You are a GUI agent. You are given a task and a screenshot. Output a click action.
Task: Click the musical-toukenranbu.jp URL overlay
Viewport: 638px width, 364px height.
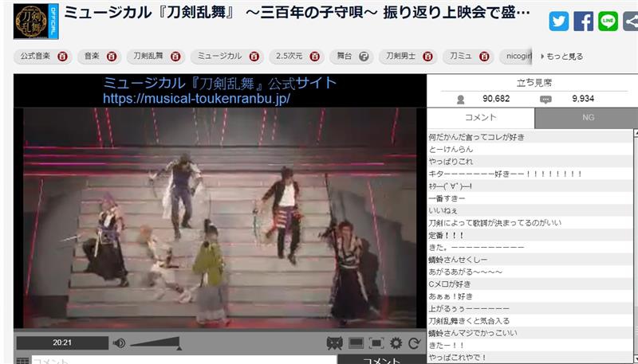(x=196, y=99)
